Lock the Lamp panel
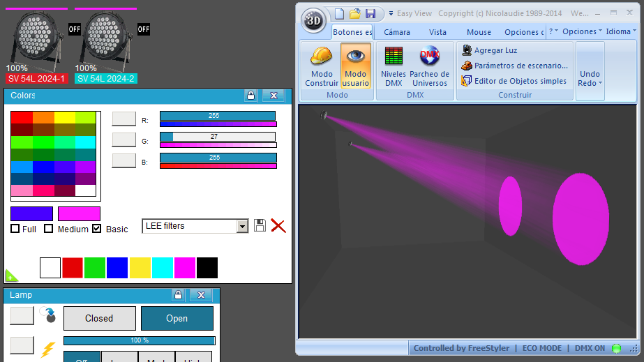The image size is (644, 362). (178, 295)
